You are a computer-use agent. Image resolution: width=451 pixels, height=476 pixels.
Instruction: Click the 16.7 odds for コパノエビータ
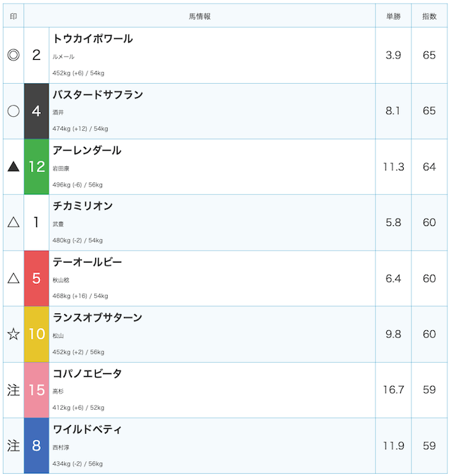click(x=393, y=390)
